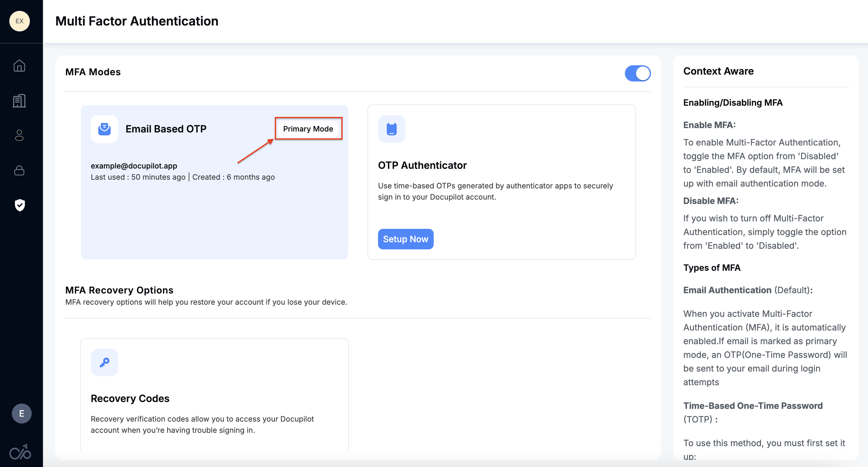Open the Home sidebar icon
The image size is (868, 467).
point(20,66)
